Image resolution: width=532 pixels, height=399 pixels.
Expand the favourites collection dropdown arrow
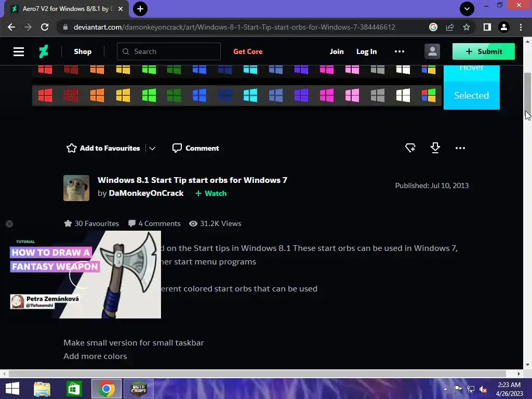(x=152, y=148)
